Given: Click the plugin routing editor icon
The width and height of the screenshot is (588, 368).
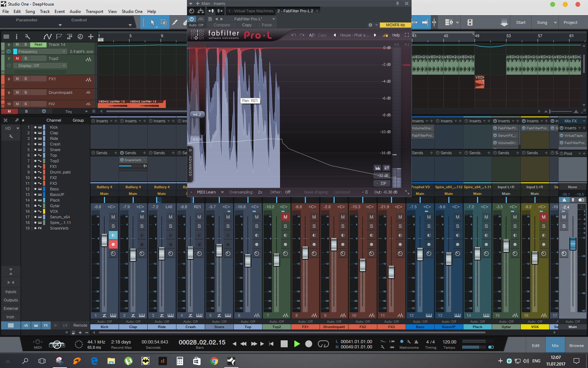Looking at the screenshot, I should point(201,11).
